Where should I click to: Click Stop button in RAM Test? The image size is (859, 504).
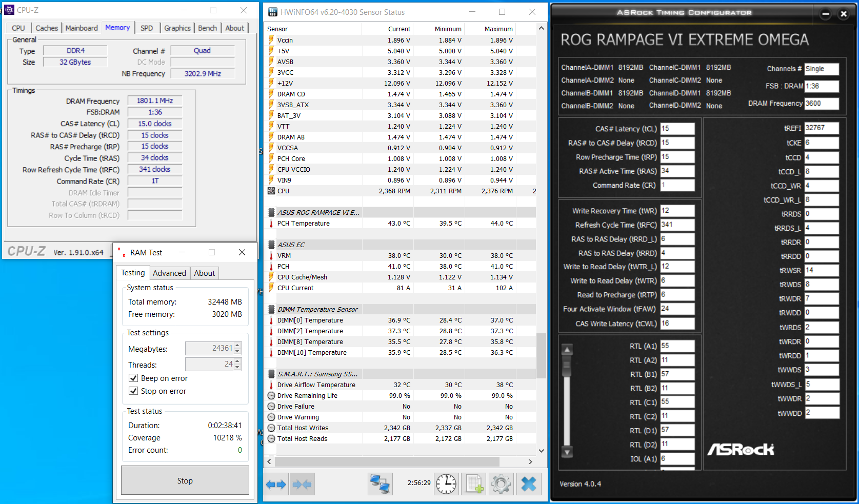(185, 480)
